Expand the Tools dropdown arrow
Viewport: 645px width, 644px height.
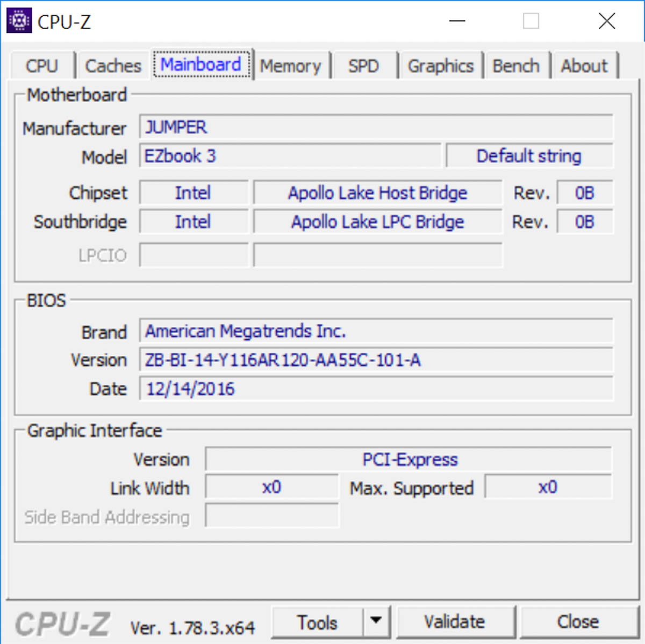377,622
